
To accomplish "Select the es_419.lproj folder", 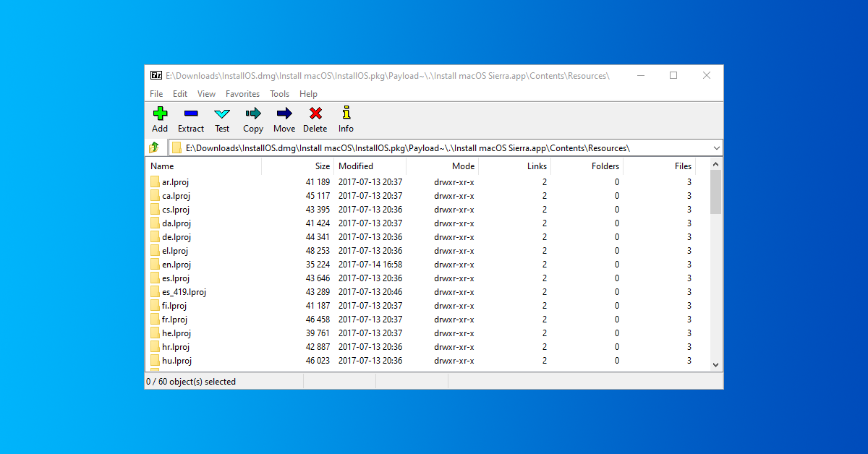I will click(x=184, y=292).
